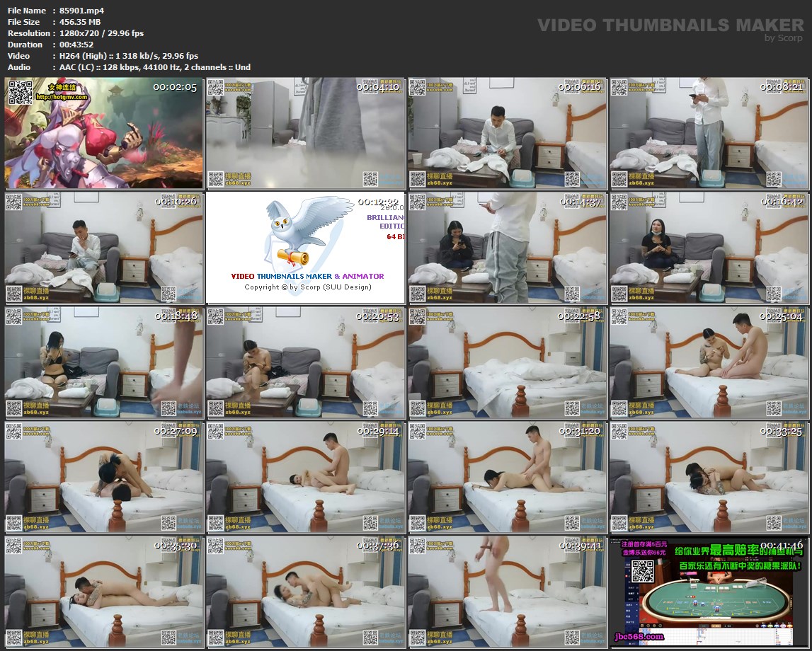Viewport: 812px width, 651px height.
Task: Click the QR code in the 00:41:46 thumbnail
Action: tap(641, 571)
